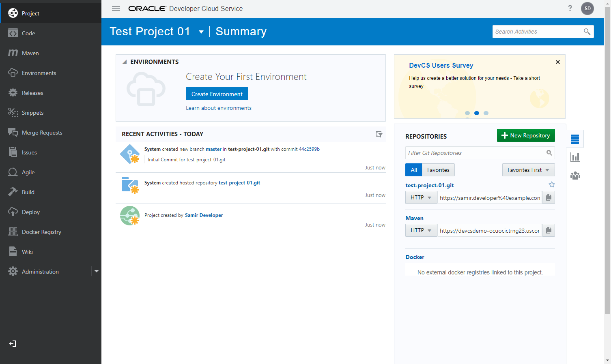Click the Deploy cloud icon
This screenshot has width=611, height=364.
(13, 212)
